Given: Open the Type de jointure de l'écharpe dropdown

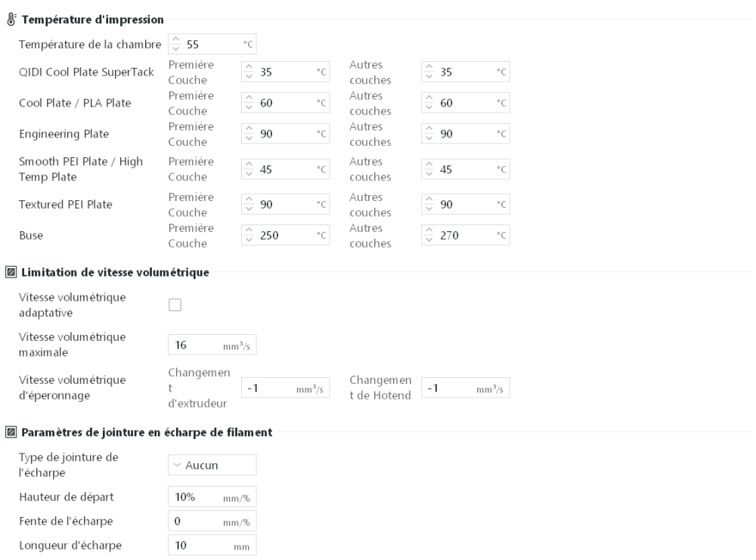Looking at the screenshot, I should pyautogui.click(x=212, y=465).
